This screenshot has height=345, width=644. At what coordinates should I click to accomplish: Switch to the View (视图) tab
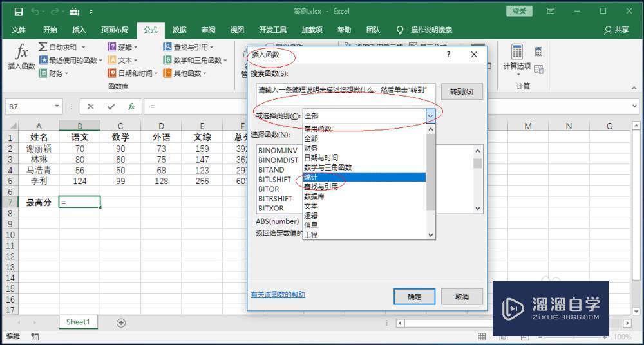pyautogui.click(x=237, y=30)
